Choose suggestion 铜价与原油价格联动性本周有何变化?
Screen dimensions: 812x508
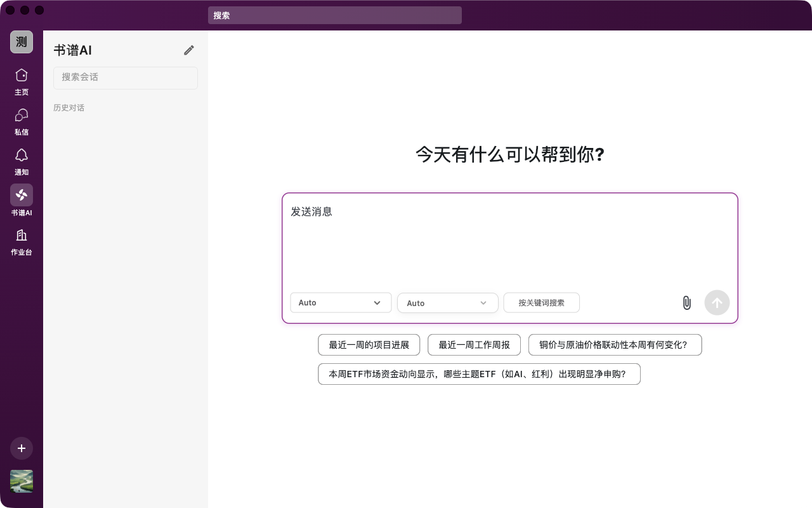coord(615,345)
